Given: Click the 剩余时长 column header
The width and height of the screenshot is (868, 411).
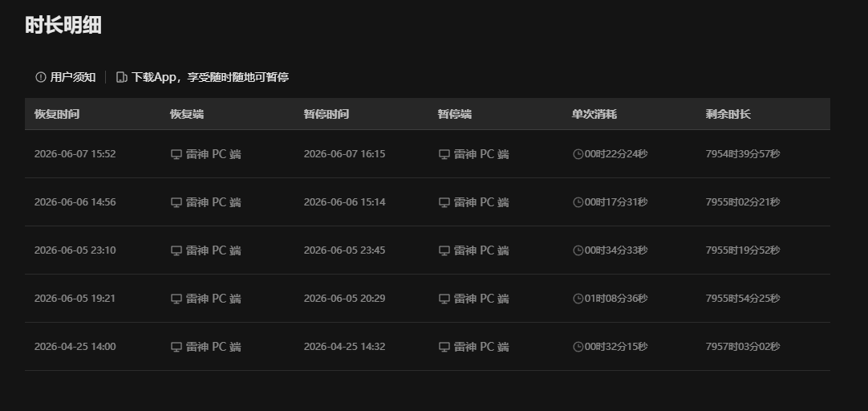Looking at the screenshot, I should 728,114.
